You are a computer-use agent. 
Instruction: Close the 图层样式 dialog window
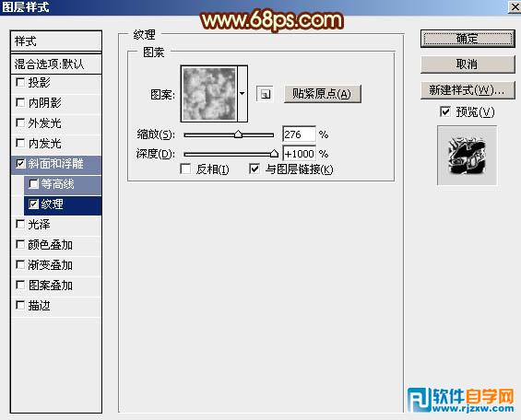tap(515, 6)
